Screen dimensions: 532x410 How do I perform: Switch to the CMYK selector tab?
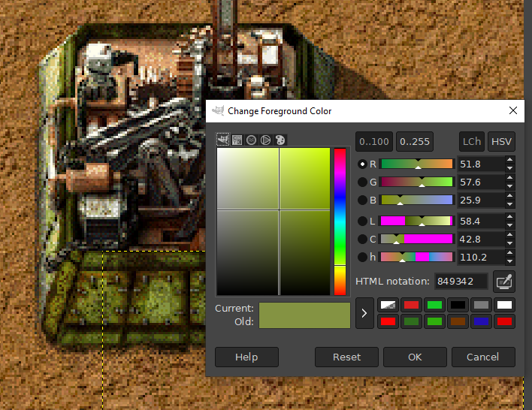(237, 140)
